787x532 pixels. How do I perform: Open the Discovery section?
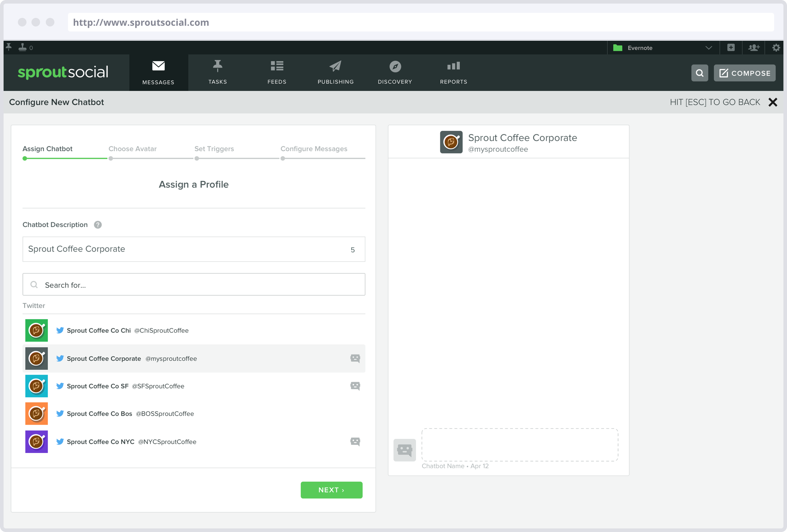point(395,73)
